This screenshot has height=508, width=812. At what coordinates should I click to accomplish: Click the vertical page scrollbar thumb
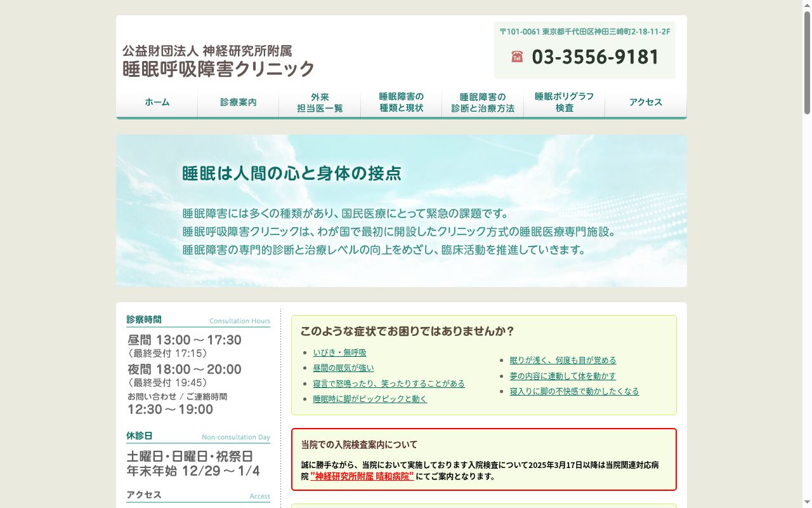pyautogui.click(x=807, y=62)
